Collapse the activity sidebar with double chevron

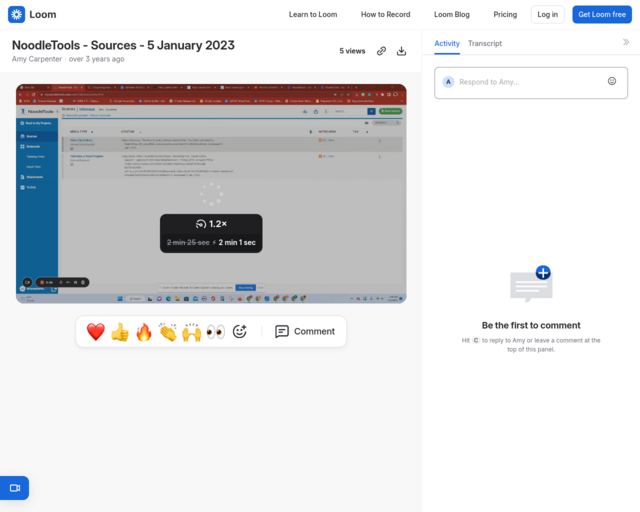pos(626,42)
